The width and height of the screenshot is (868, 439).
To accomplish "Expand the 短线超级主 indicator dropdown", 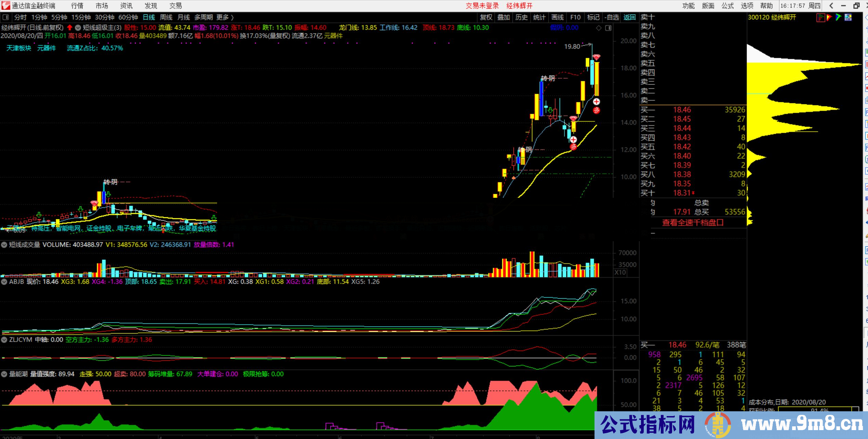I will 78,28.
